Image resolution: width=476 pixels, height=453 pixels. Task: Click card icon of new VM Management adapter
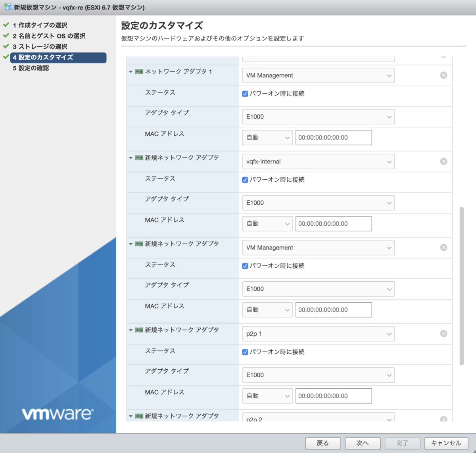139,244
